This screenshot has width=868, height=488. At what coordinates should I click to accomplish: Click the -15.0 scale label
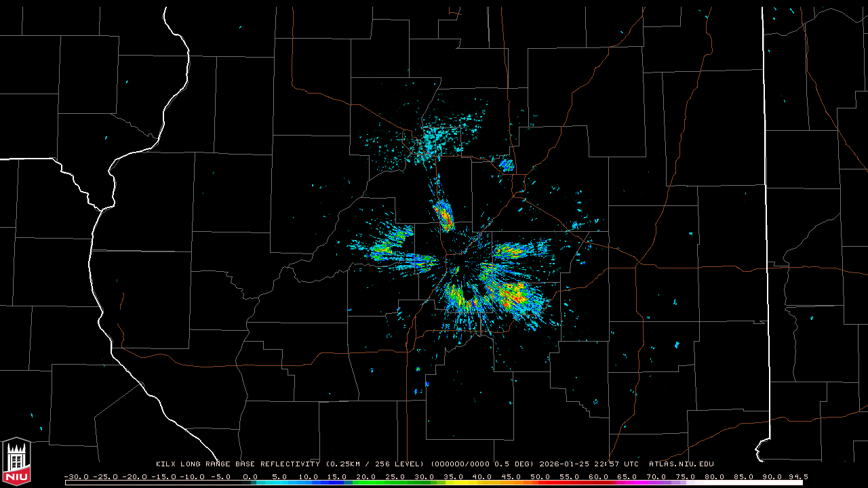coord(165,476)
